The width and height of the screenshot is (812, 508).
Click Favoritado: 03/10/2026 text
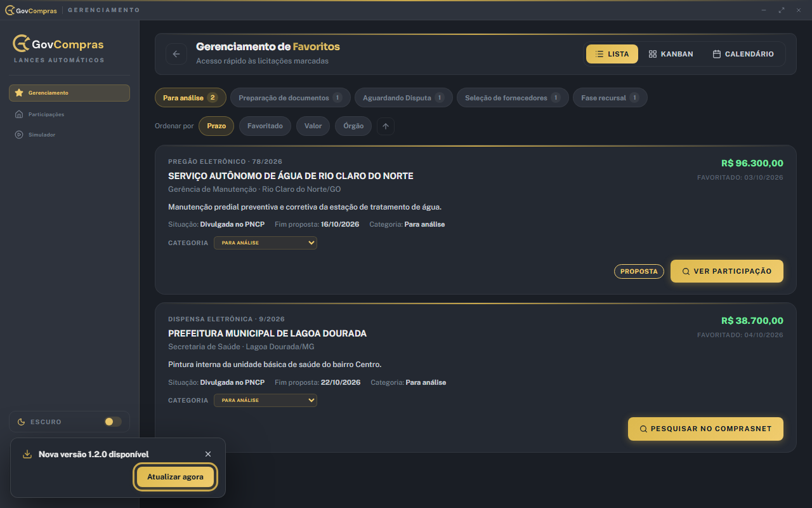point(740,177)
